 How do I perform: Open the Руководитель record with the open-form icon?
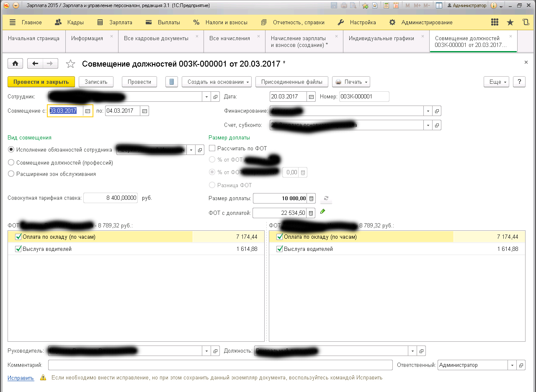click(x=216, y=351)
